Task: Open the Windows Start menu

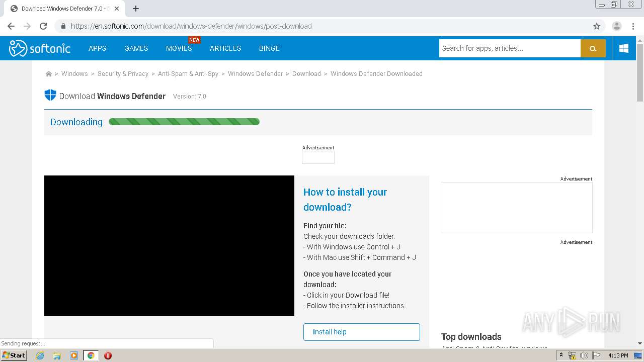Action: pos(14,355)
